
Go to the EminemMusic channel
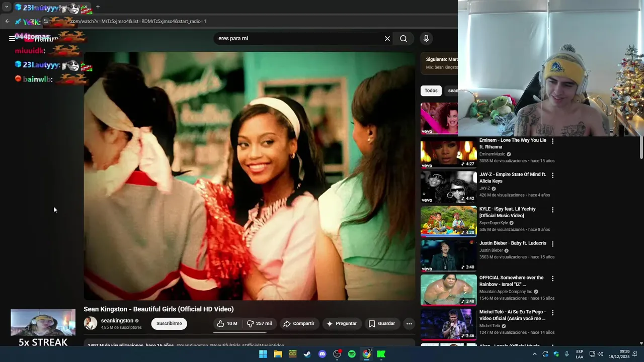click(492, 154)
